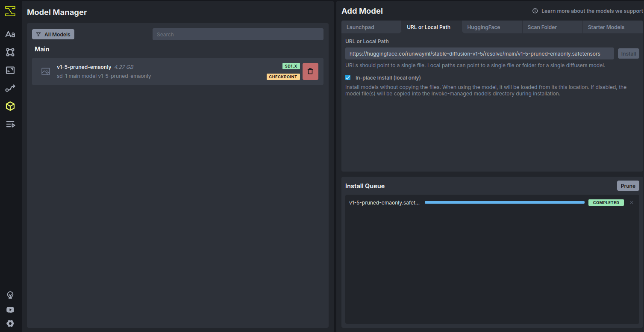Open the settings gear icon
Viewport: 644px width, 332px height.
coord(10,323)
